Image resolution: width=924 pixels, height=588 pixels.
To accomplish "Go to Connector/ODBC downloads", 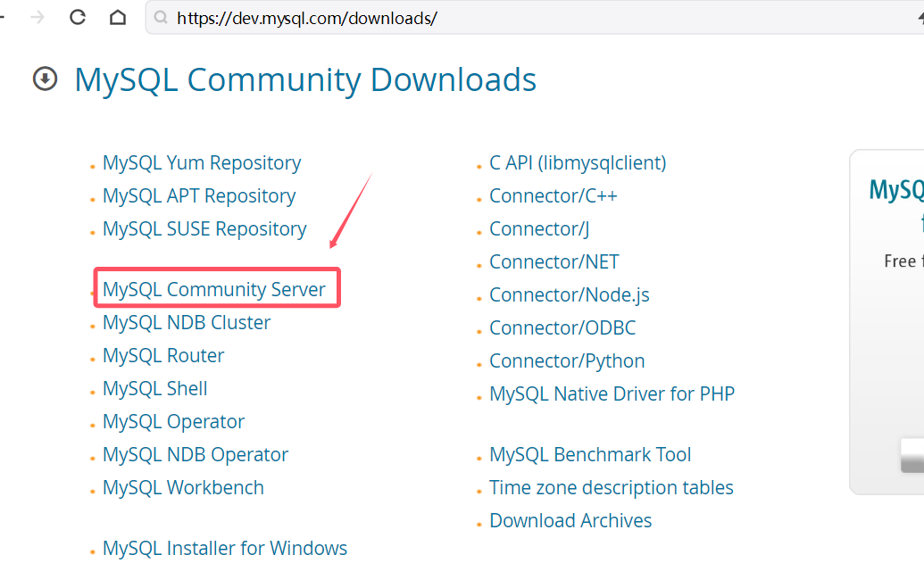I will point(562,327).
